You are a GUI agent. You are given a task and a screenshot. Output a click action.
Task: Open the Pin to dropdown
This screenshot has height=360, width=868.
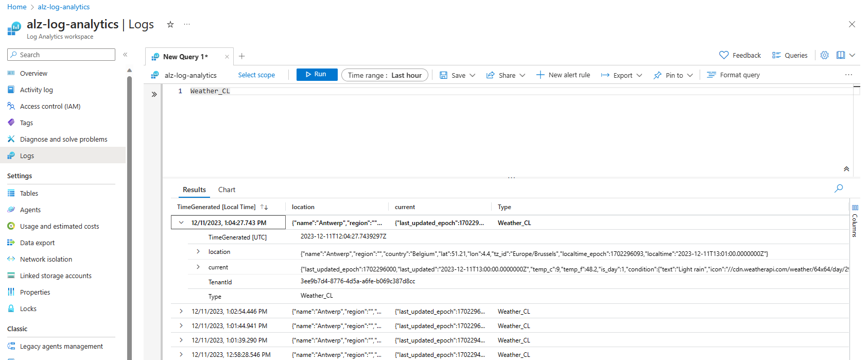click(x=673, y=75)
